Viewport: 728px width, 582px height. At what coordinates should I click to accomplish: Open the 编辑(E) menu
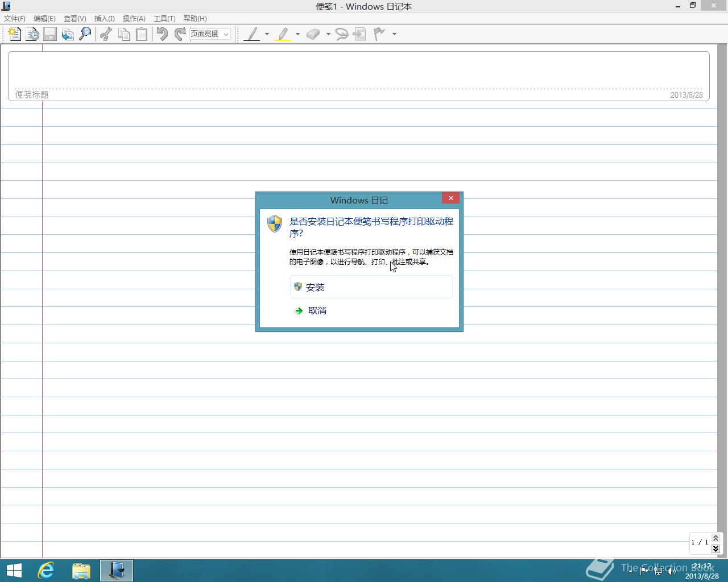pos(44,19)
